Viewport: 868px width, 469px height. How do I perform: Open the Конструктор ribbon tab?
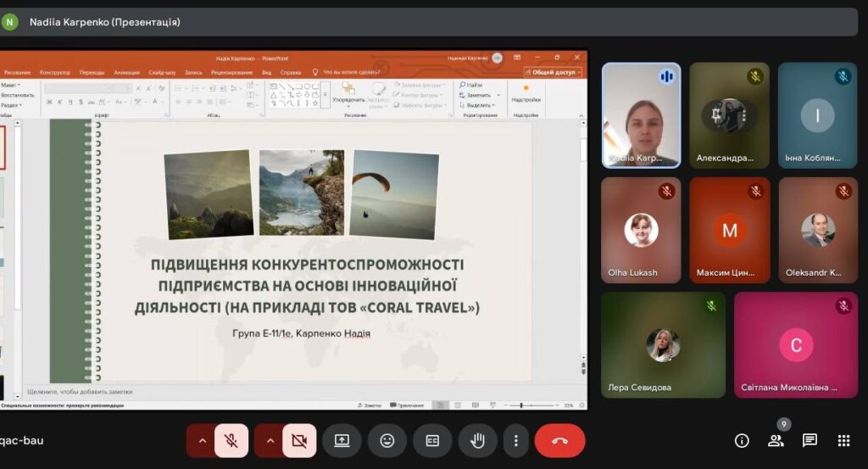point(55,73)
